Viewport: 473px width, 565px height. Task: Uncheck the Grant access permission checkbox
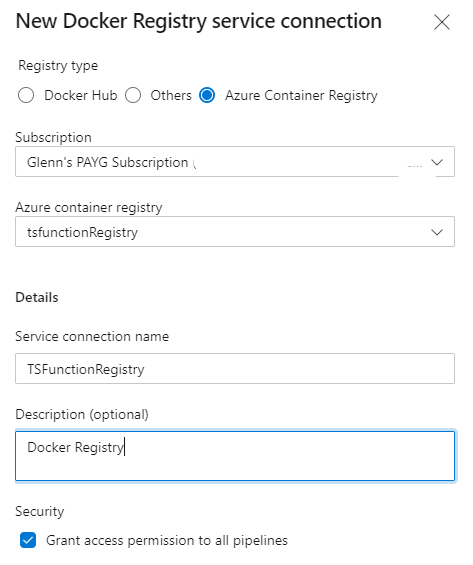[28, 540]
